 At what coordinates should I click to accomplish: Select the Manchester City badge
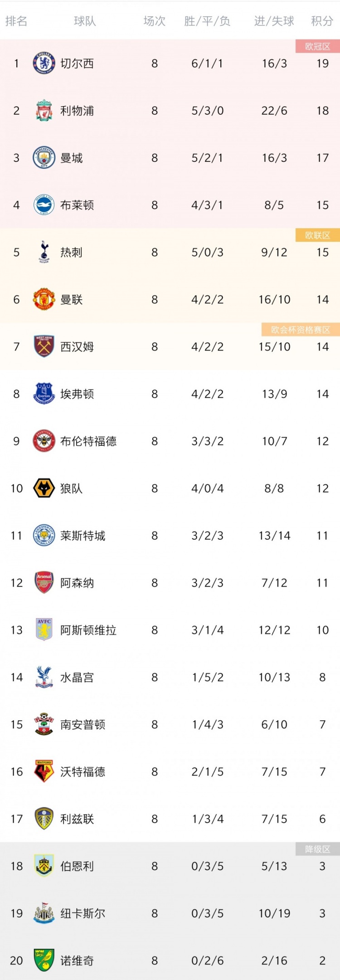pos(44,158)
